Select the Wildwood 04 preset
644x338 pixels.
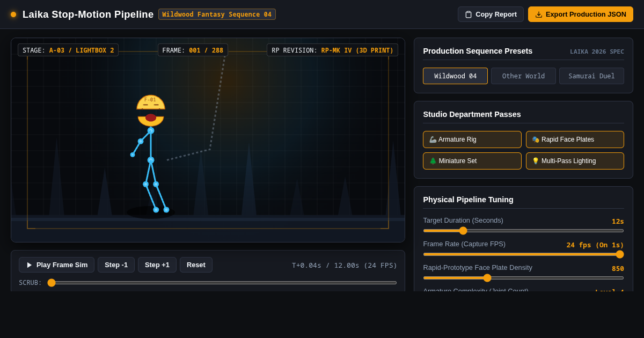(x=455, y=76)
